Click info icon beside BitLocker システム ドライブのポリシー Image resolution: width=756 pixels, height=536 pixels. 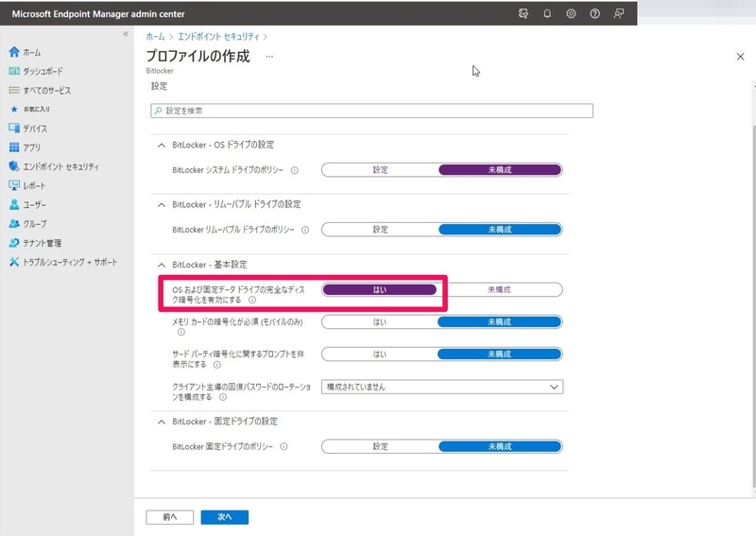[x=295, y=170]
